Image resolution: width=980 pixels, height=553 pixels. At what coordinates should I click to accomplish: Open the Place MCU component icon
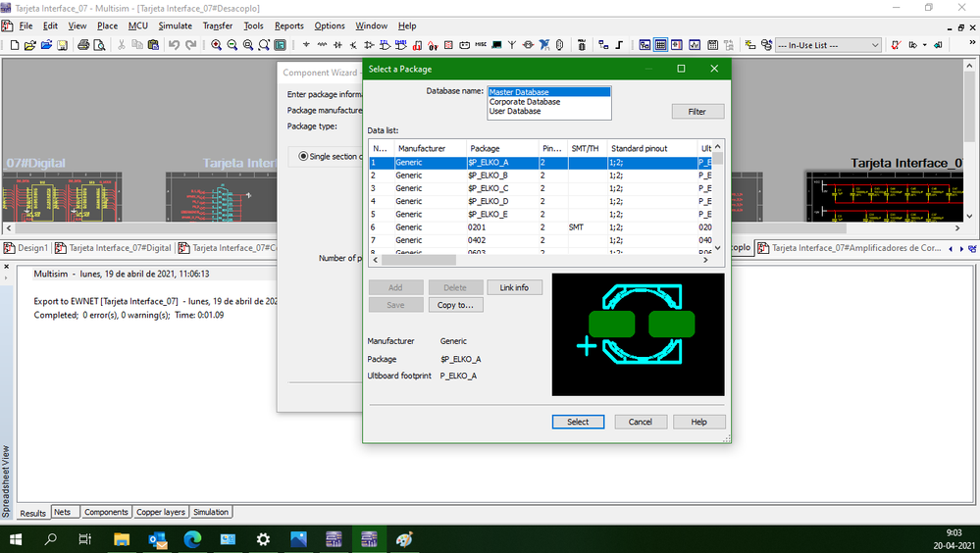click(582, 45)
